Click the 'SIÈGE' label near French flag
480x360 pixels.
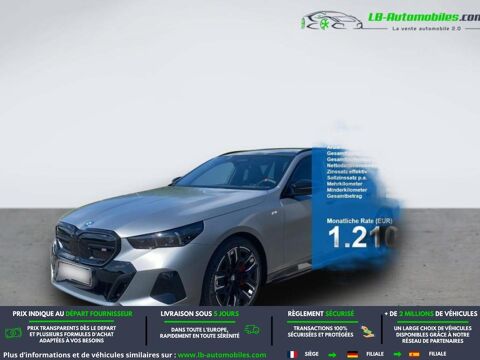pyautogui.click(x=311, y=354)
